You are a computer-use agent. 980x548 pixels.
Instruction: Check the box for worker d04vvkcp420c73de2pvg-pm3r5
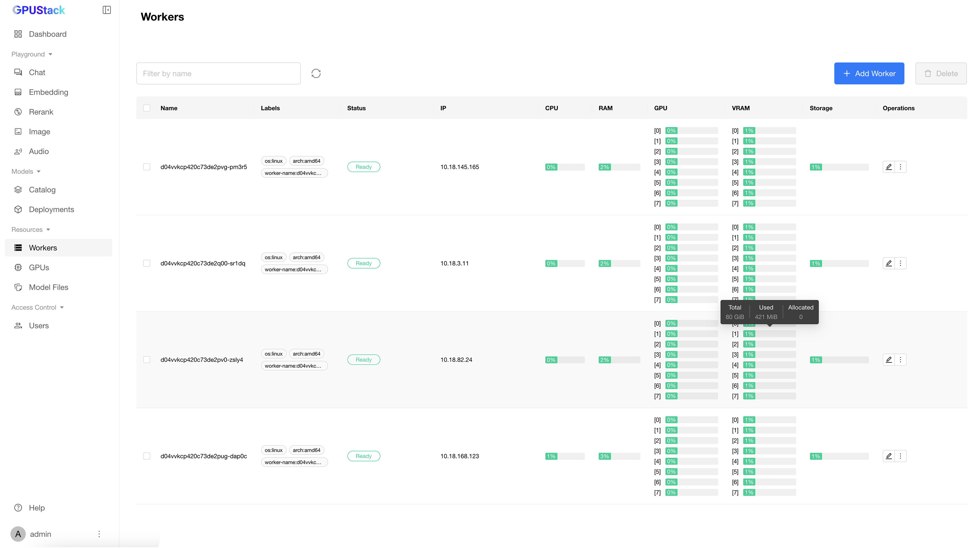coord(147,167)
